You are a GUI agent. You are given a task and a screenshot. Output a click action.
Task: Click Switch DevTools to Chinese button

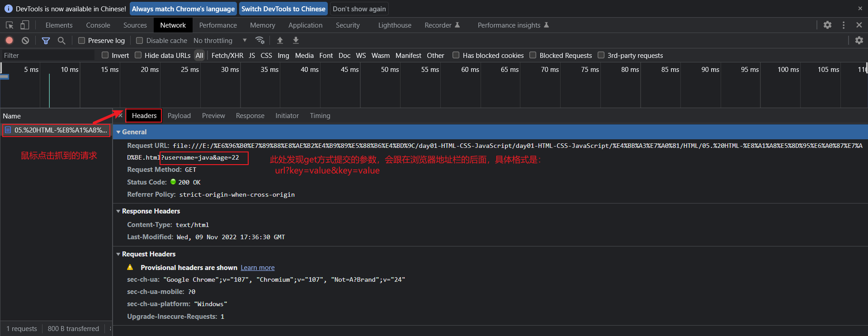[283, 9]
